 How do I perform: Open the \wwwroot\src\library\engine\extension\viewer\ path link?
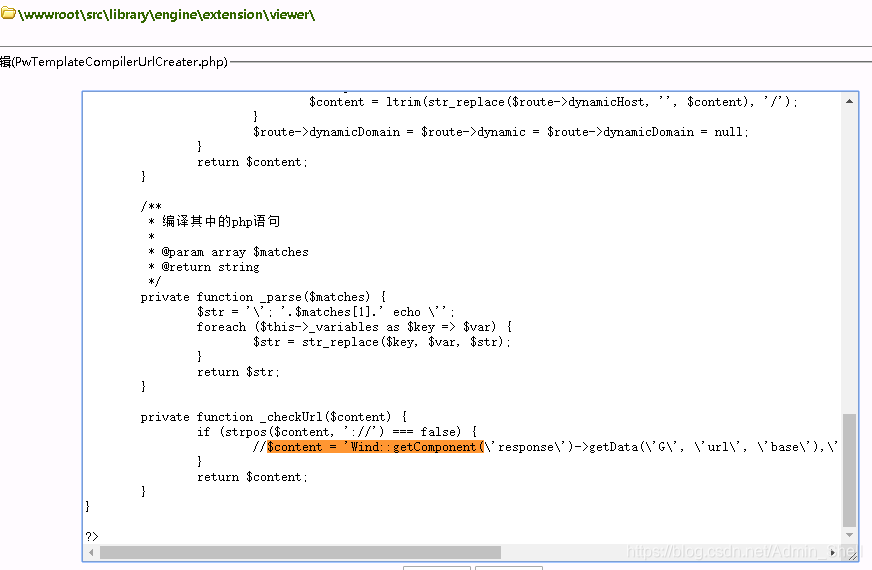[166, 14]
